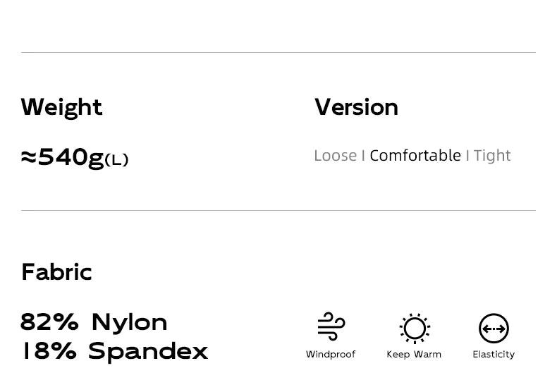The height and width of the screenshot is (392, 557).
Task: Click the separator between Loose and Comfortable
Action: [363, 156]
